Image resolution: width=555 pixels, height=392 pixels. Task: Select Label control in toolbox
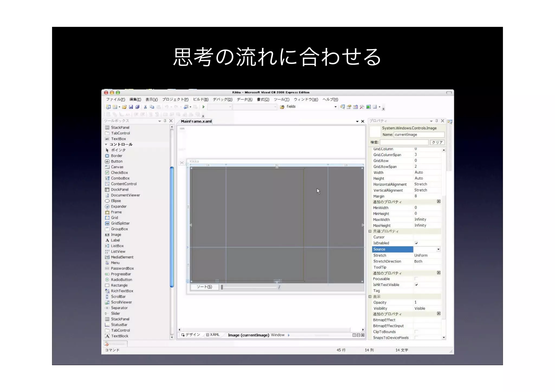point(112,240)
